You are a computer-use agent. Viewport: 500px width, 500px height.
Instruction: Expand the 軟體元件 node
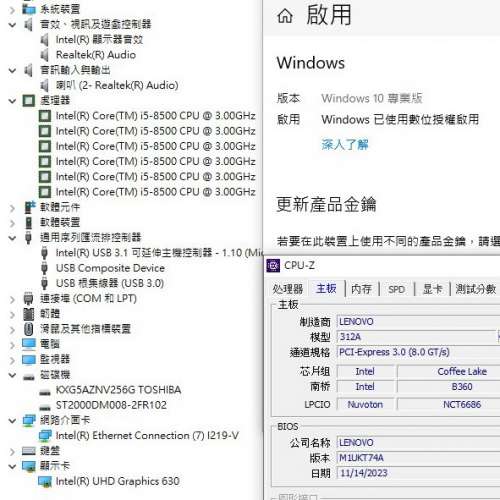tap(12, 208)
